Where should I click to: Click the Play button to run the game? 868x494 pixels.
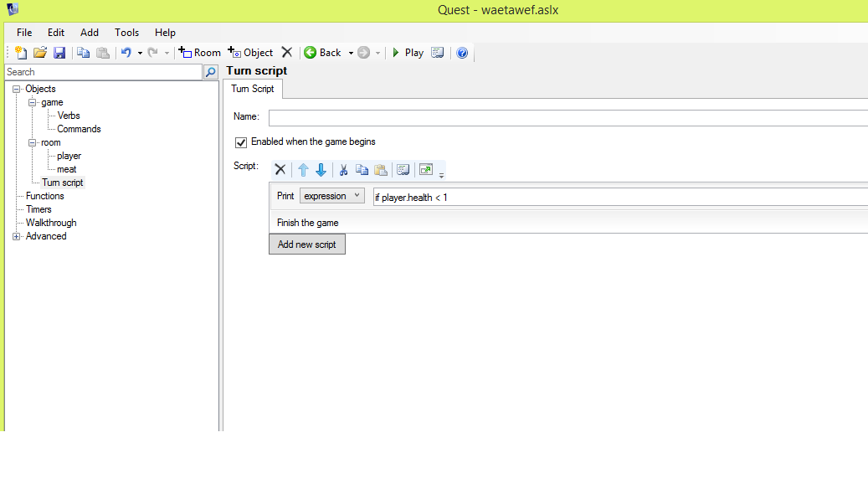407,53
